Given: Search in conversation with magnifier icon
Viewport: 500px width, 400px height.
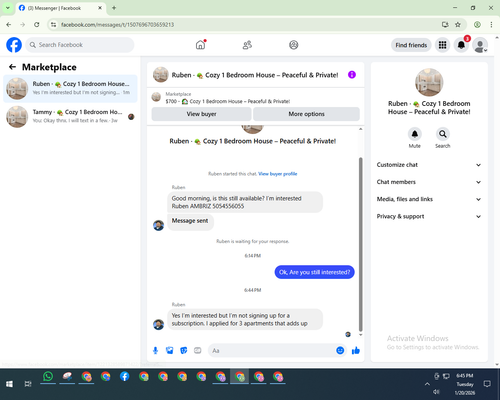Looking at the screenshot, I should [x=443, y=134].
